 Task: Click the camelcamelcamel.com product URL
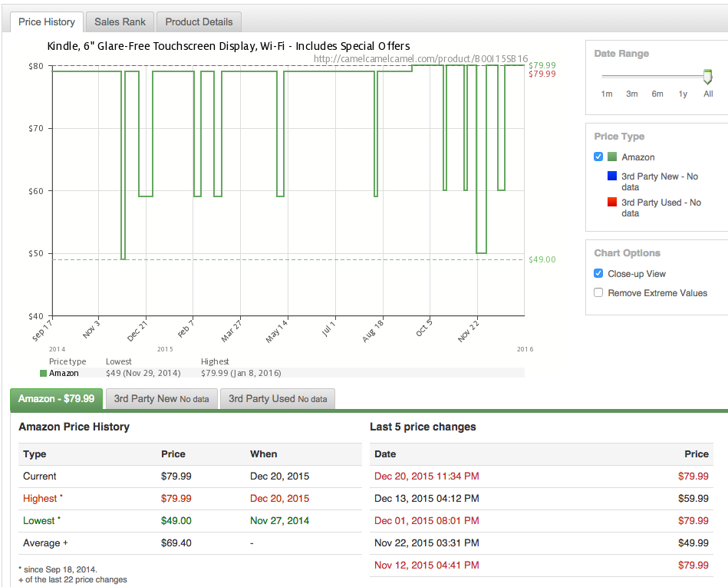(x=420, y=58)
